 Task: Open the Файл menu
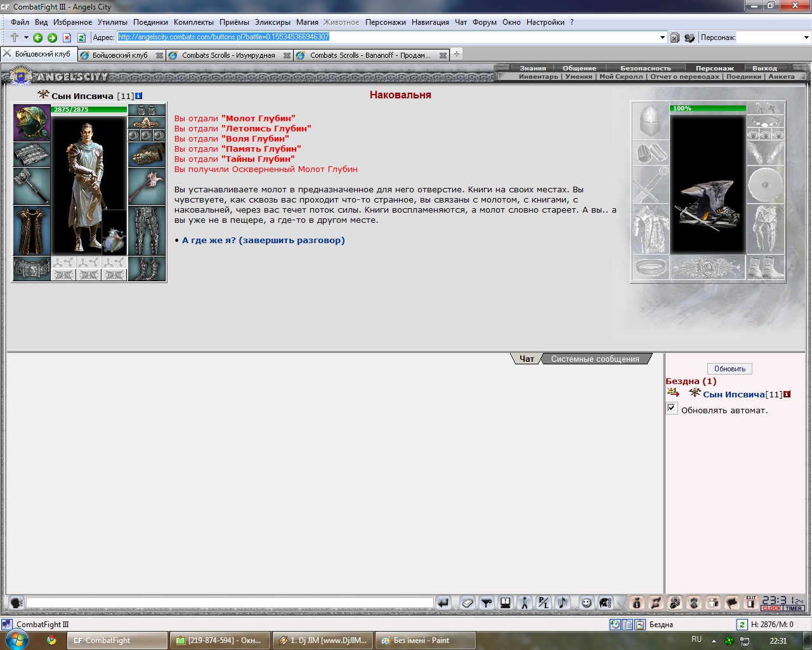click(20, 22)
